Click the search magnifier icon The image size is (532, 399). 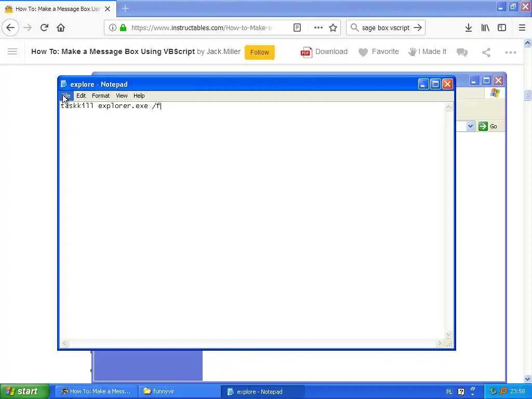pos(354,28)
